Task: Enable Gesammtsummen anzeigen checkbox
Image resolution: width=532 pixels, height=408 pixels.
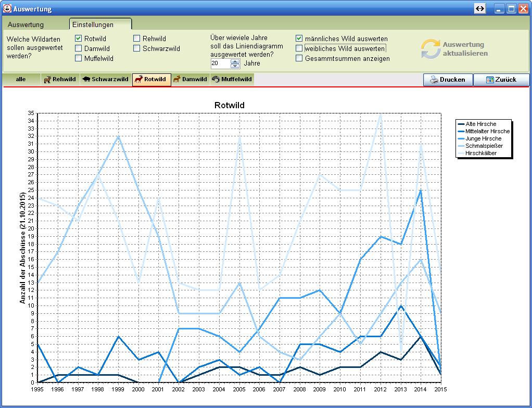Action: click(x=299, y=58)
